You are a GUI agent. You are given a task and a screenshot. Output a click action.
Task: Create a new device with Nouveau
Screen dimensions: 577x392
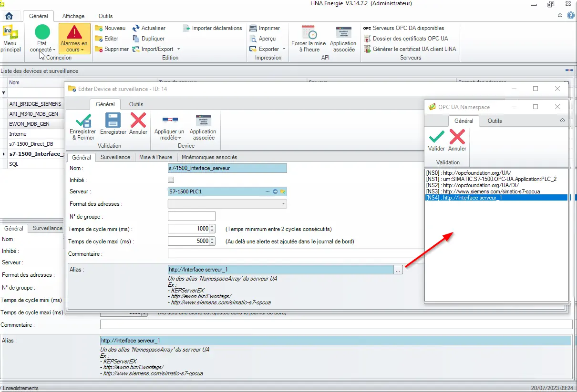pos(110,28)
